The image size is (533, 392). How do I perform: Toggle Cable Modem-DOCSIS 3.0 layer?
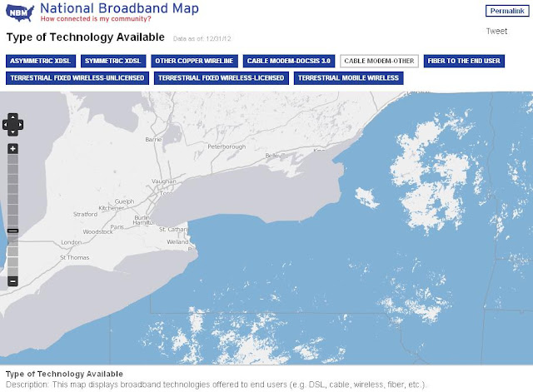(x=289, y=61)
